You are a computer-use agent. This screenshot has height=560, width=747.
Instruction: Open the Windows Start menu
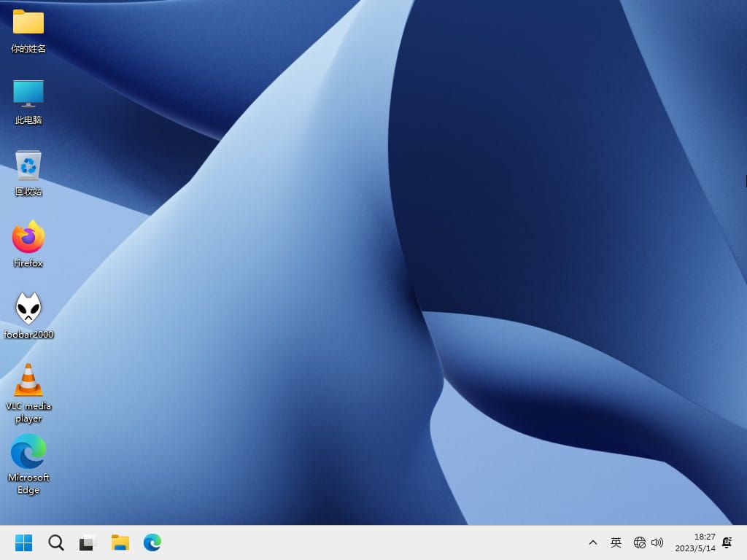(24, 542)
